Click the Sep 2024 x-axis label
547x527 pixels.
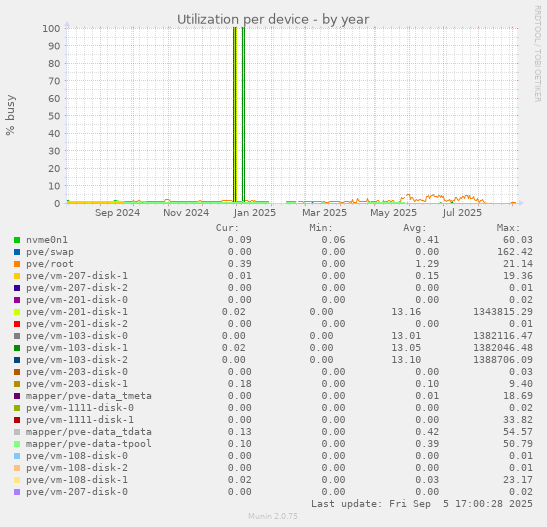118,213
